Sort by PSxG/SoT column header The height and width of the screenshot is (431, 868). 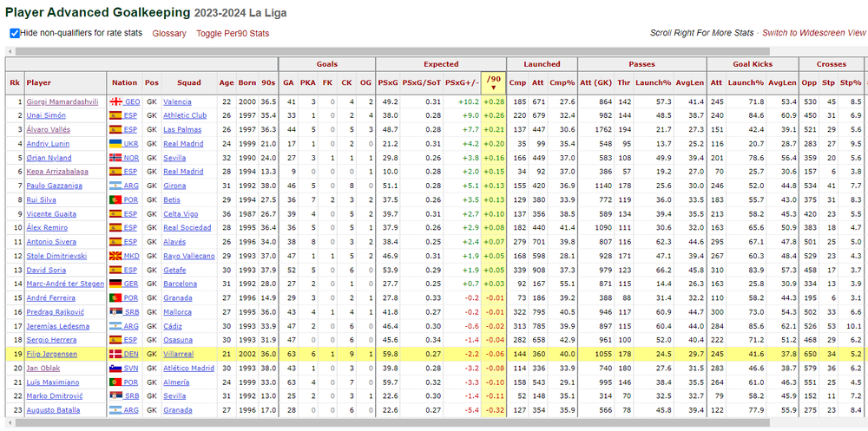click(421, 82)
